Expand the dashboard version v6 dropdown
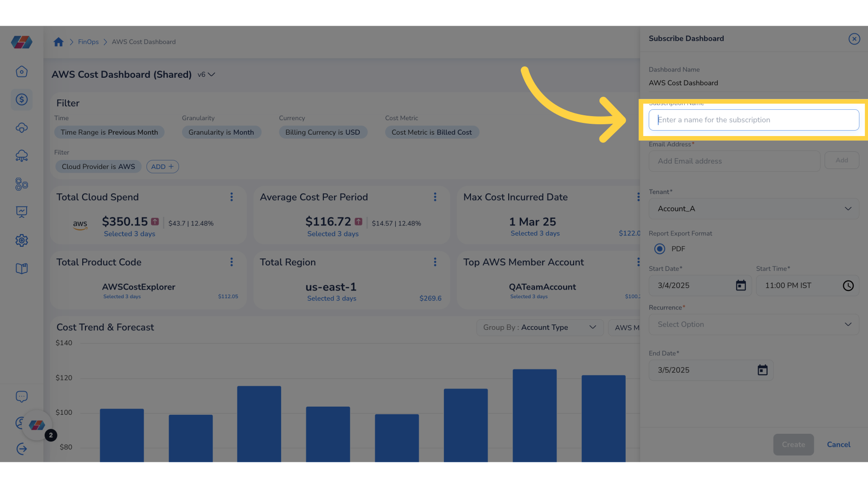The width and height of the screenshot is (868, 488). pos(206,75)
